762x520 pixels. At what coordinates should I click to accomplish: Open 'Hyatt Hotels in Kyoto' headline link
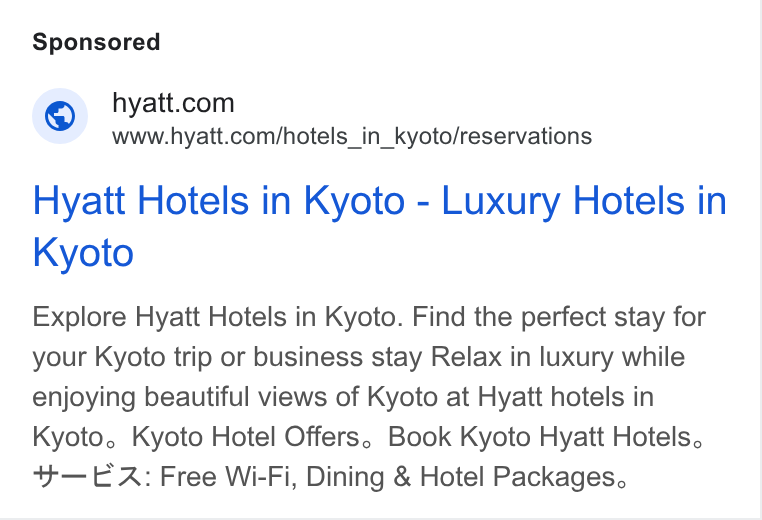[x=219, y=200]
